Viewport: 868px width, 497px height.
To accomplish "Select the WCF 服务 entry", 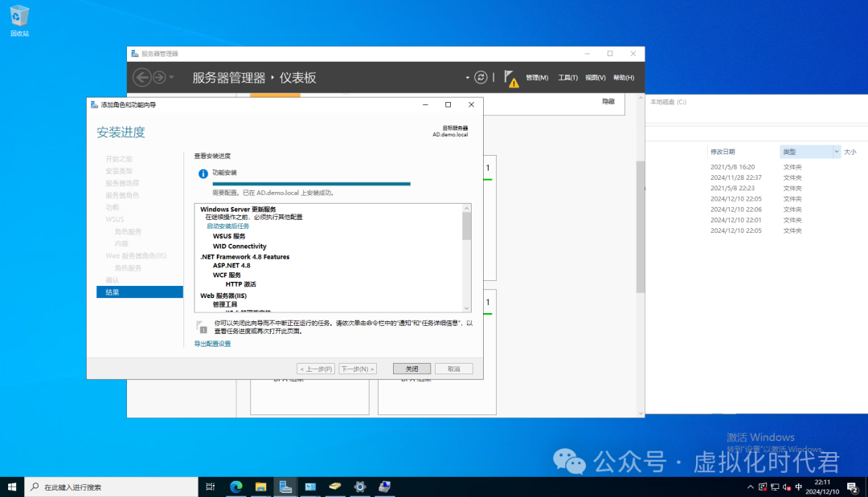I will pyautogui.click(x=227, y=275).
